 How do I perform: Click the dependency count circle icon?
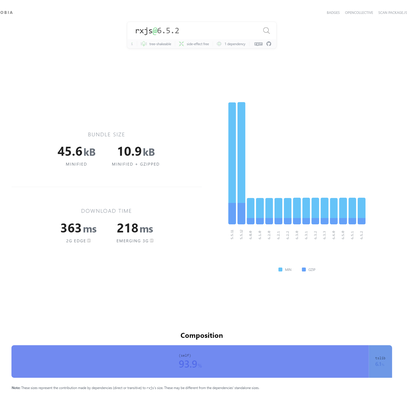tap(219, 44)
